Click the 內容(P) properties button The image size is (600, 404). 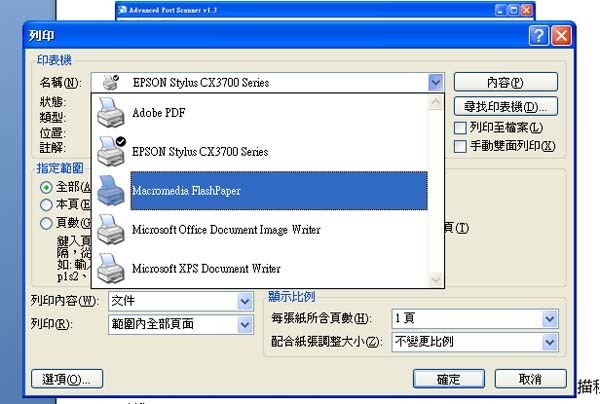pos(505,82)
